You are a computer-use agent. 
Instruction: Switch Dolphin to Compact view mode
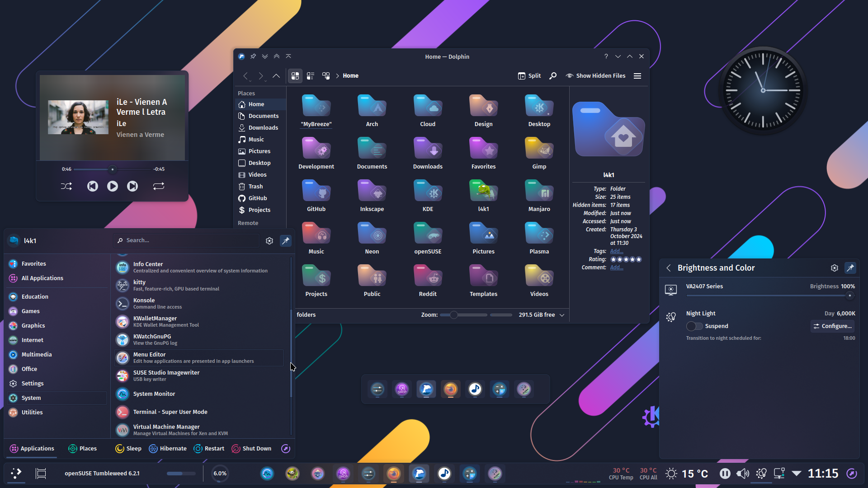click(x=311, y=76)
